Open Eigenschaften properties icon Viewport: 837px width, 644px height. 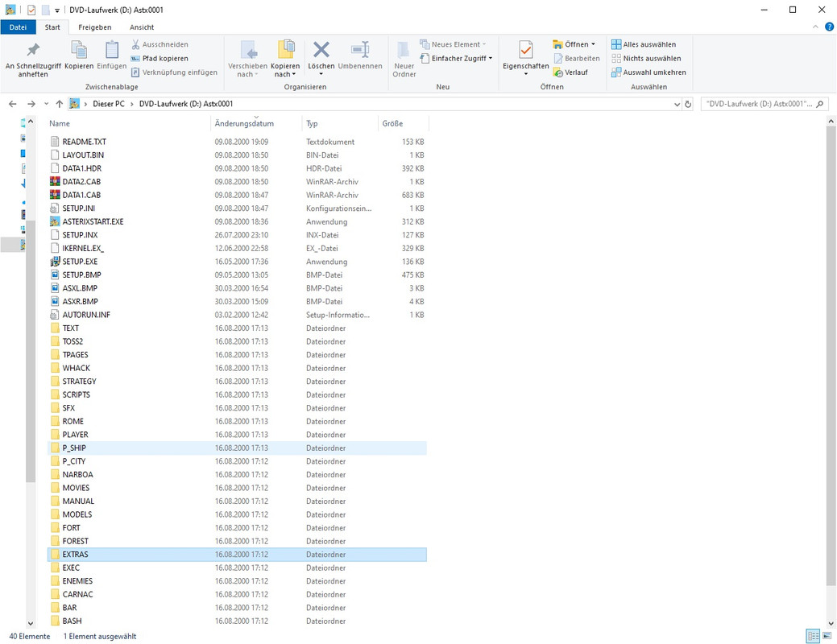(x=526, y=50)
